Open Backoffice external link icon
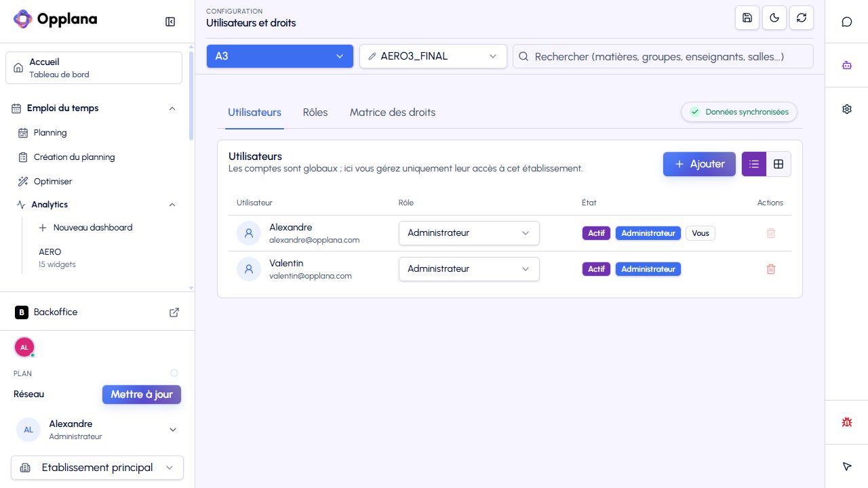 (x=174, y=312)
